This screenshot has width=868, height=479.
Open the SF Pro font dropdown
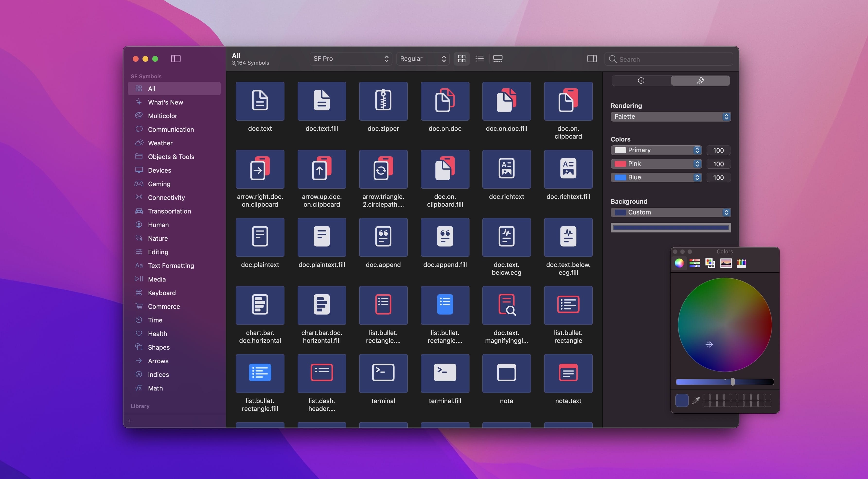click(350, 59)
